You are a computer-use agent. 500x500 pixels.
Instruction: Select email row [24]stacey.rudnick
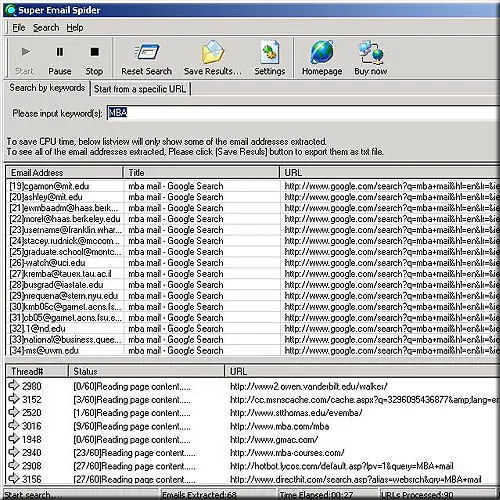coord(252,241)
